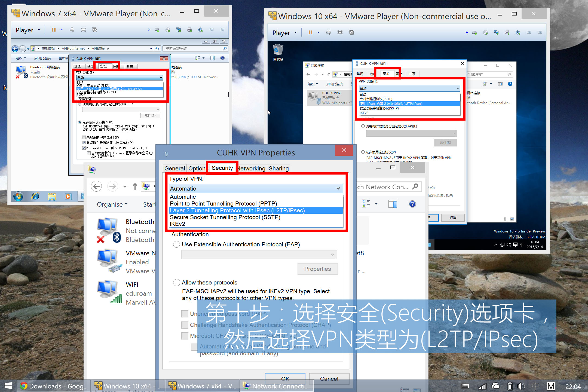This screenshot has height=392, width=588.
Task: Click 取消 button in Windows 10 dialog
Action: click(453, 218)
